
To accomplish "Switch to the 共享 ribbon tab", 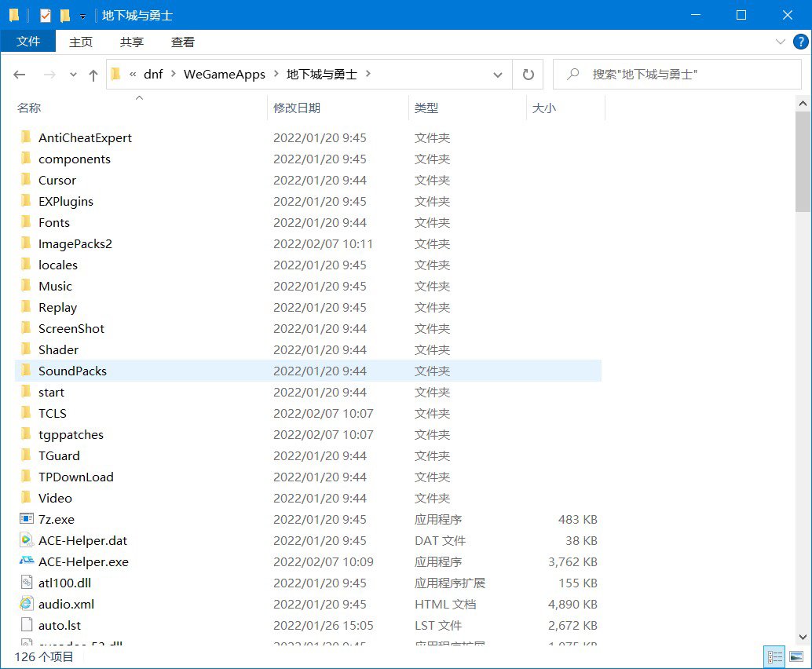I will point(131,42).
